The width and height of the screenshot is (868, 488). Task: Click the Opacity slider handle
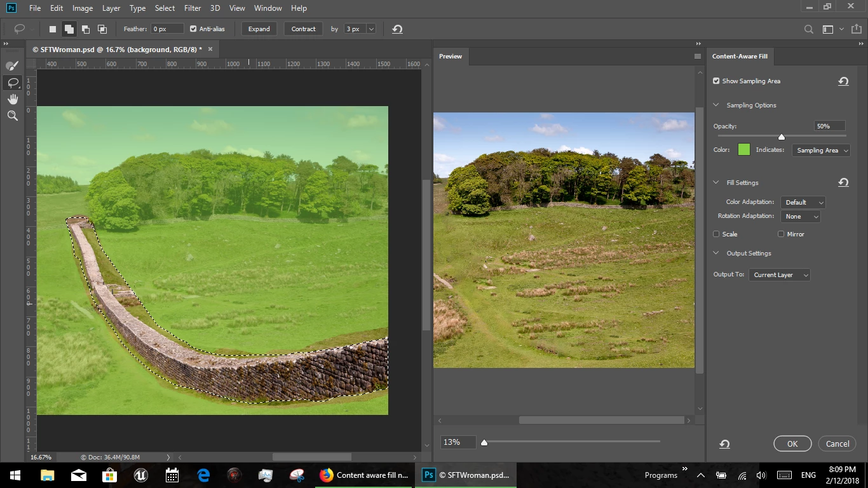pyautogui.click(x=782, y=137)
